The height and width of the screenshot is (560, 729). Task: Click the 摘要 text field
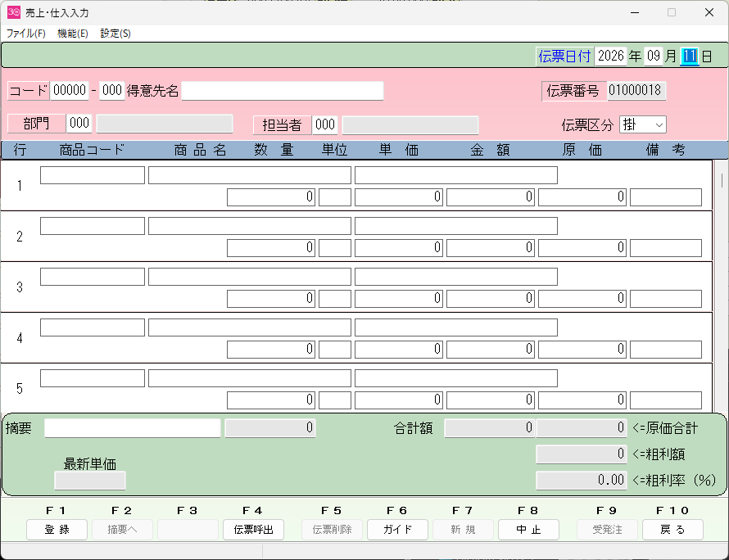(133, 428)
